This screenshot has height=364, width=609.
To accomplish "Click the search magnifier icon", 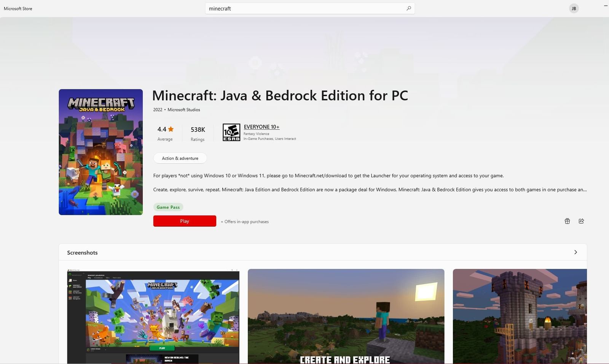I will tap(408, 8).
